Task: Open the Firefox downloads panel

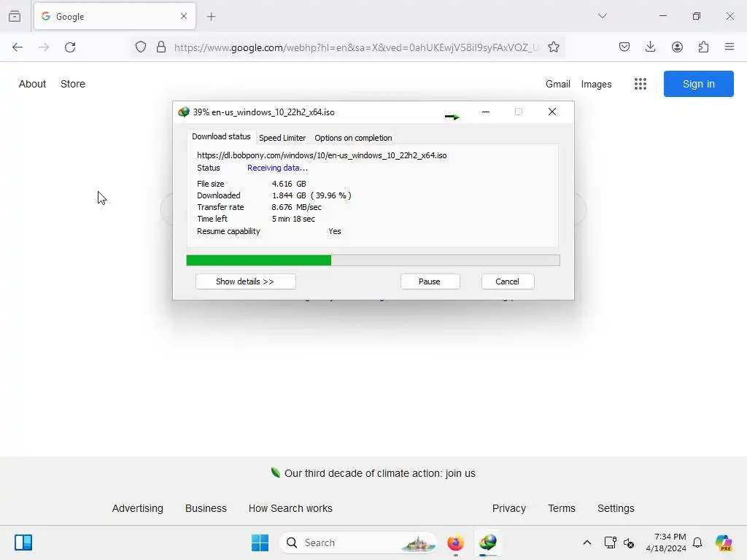Action: (x=650, y=47)
